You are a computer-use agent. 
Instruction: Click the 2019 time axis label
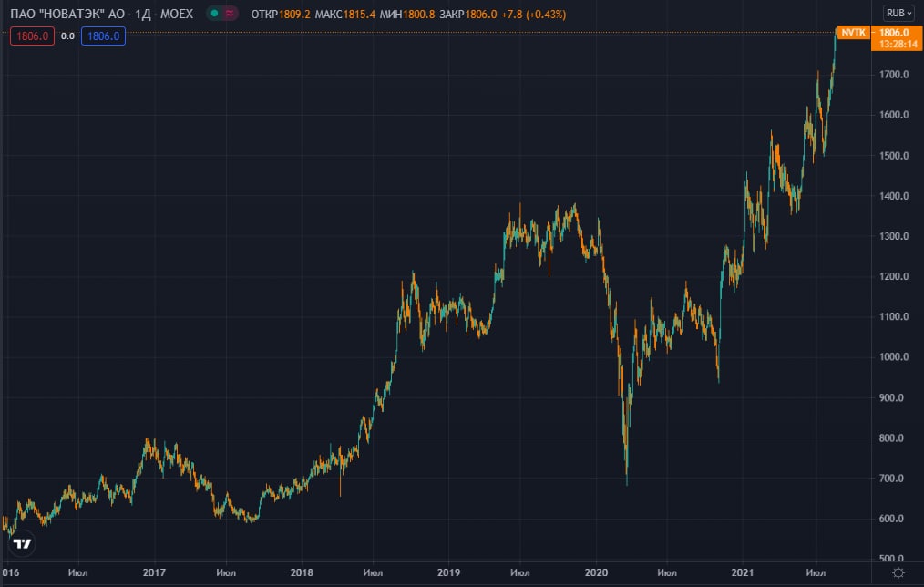click(448, 572)
